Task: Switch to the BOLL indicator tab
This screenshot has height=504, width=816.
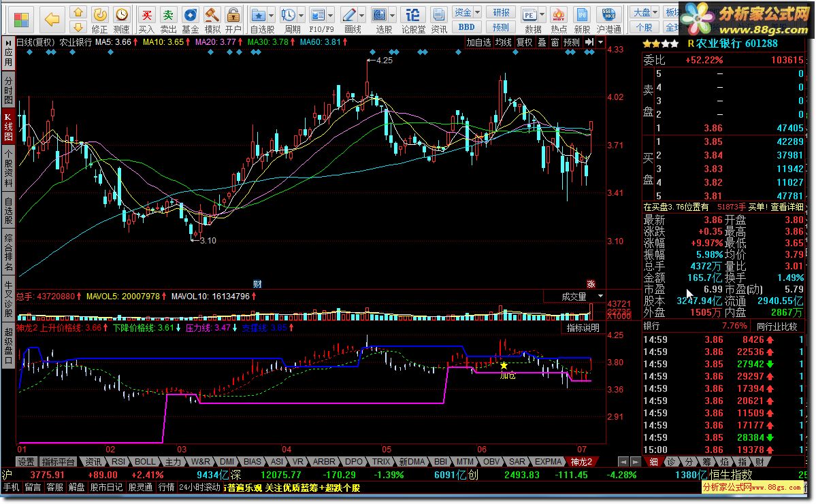Action: click(144, 462)
